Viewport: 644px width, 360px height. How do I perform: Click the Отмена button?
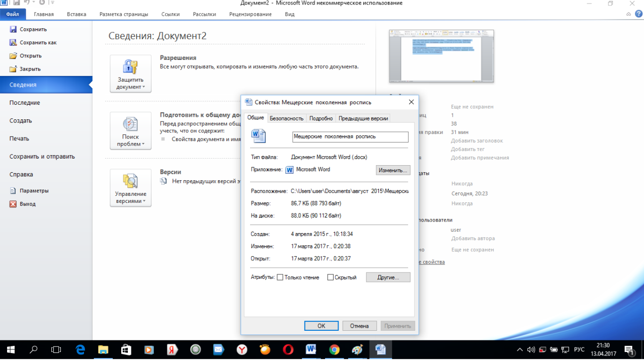click(x=360, y=326)
